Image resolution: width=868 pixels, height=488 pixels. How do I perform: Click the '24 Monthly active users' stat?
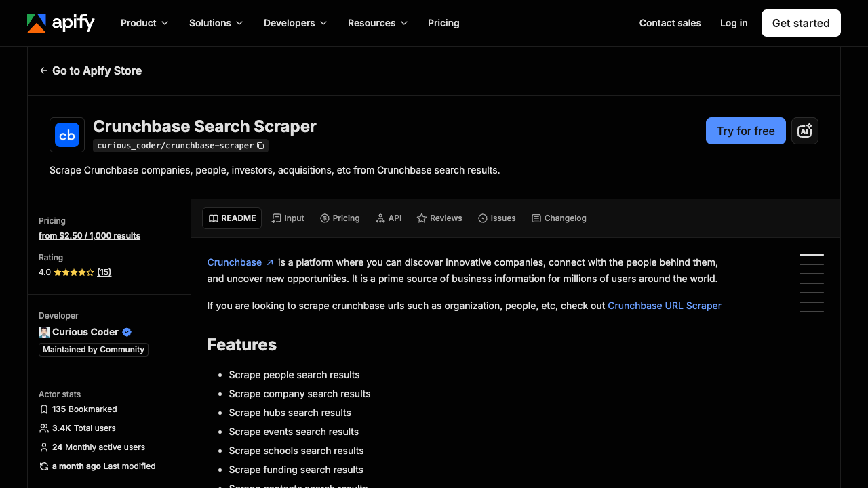click(92, 447)
